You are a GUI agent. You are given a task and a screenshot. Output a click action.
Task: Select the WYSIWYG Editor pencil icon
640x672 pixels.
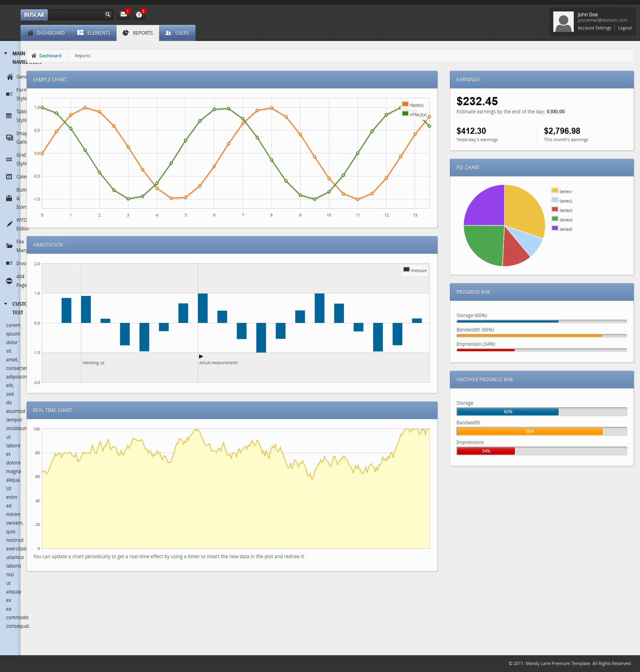[9, 224]
